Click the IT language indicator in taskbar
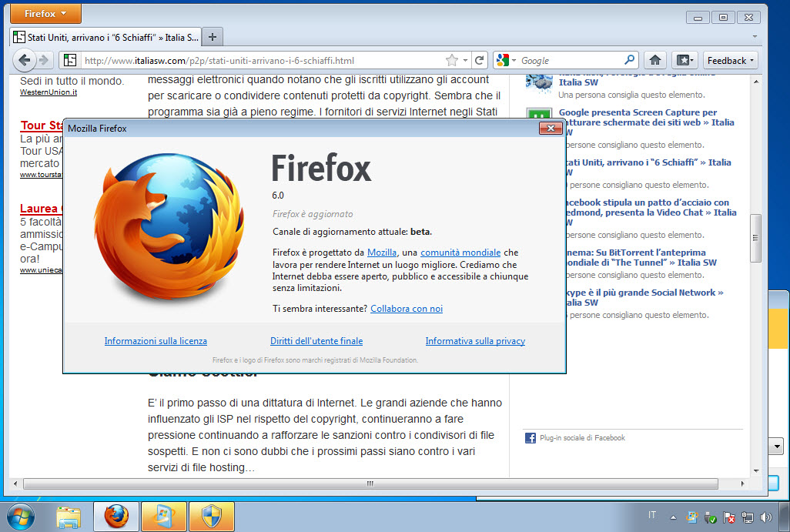Viewport: 790px width, 532px height. coord(652,515)
